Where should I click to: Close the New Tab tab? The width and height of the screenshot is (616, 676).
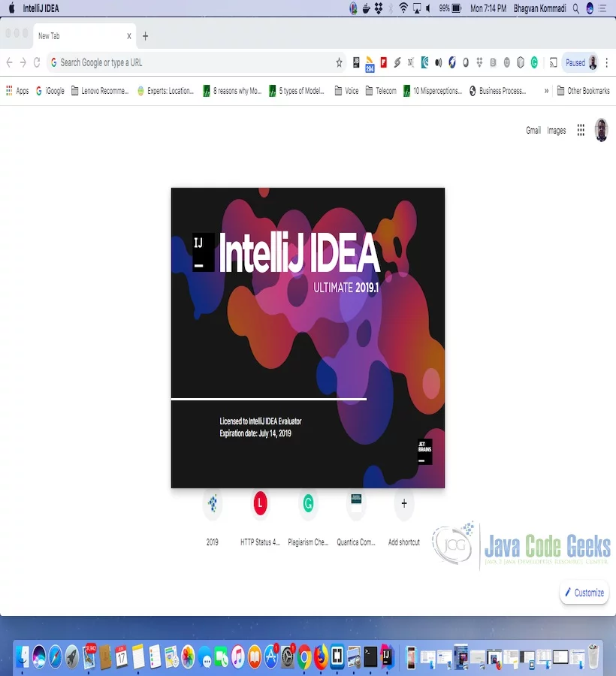coord(129,36)
